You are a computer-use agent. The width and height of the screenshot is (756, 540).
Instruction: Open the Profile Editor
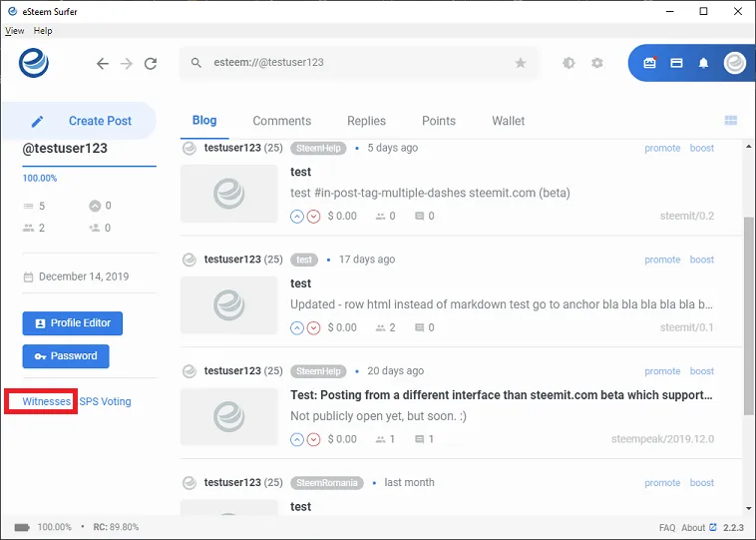(x=73, y=323)
